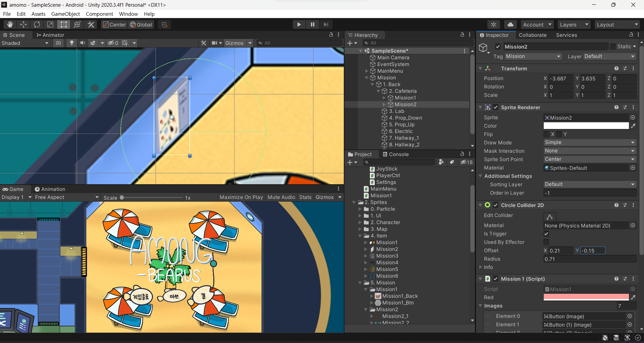Screen dimensions: 644x343
Task: Uncheck Is Trigger checkbox
Action: pyautogui.click(x=546, y=234)
